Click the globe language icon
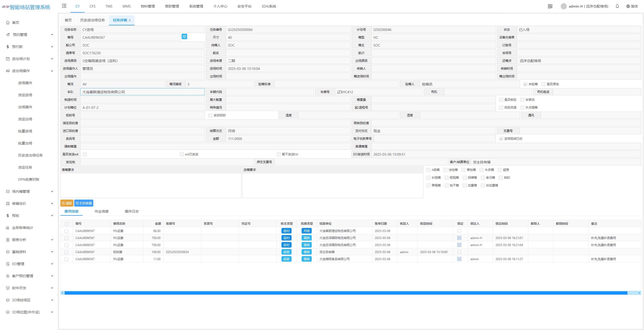644x330 pixels. tap(628, 6)
